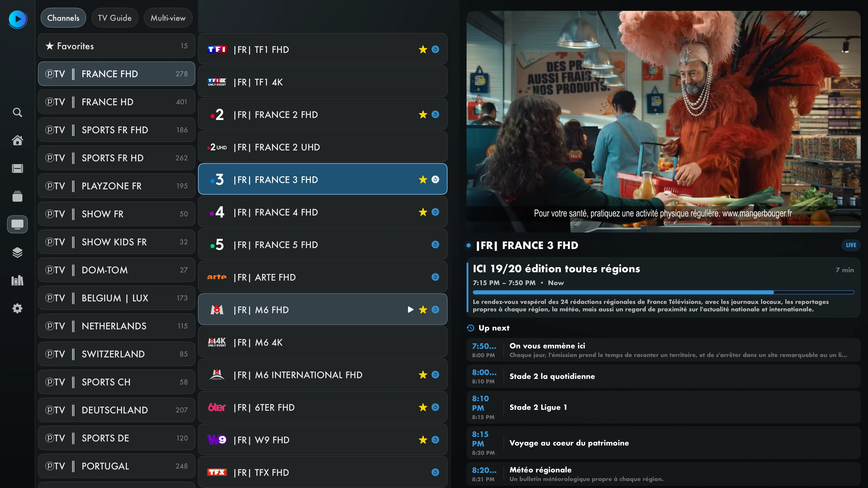Open the library books icon in sidebar
This screenshot has height=488, width=868.
pyautogui.click(x=18, y=280)
